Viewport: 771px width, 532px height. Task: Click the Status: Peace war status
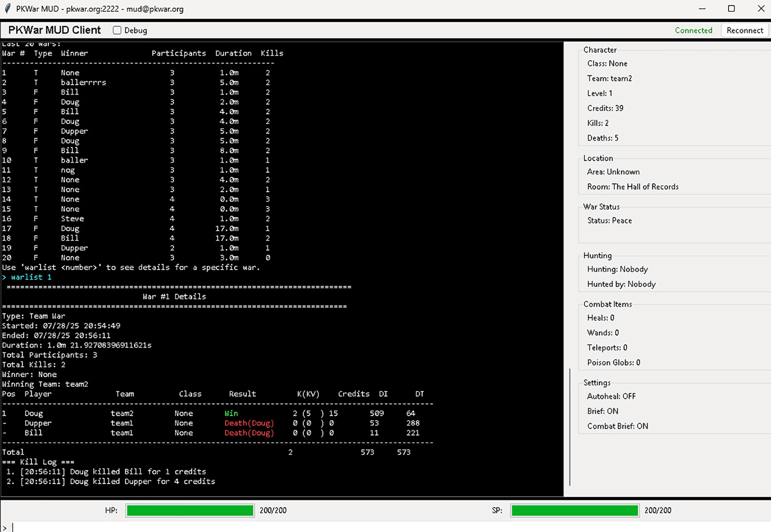tap(609, 221)
